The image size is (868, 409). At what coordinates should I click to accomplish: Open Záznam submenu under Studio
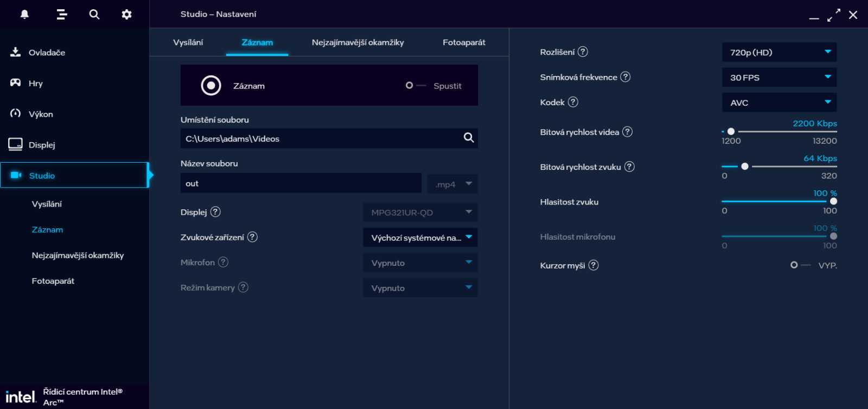pyautogui.click(x=48, y=229)
